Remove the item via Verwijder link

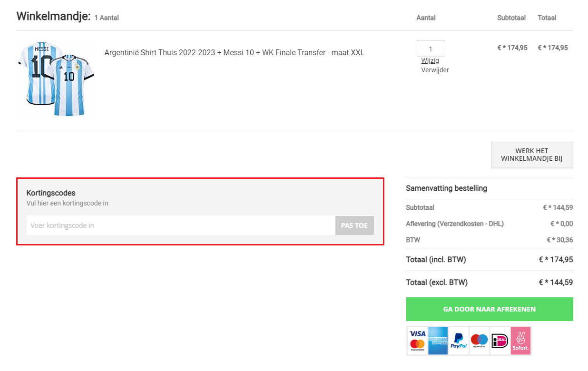click(435, 70)
